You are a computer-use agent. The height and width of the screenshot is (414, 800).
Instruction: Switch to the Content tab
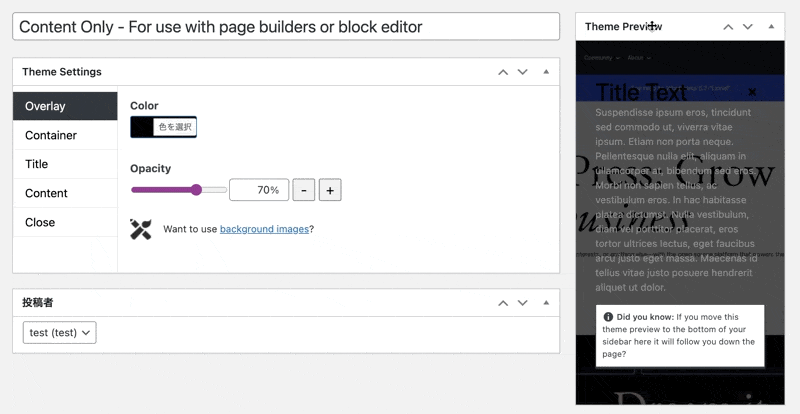65,193
